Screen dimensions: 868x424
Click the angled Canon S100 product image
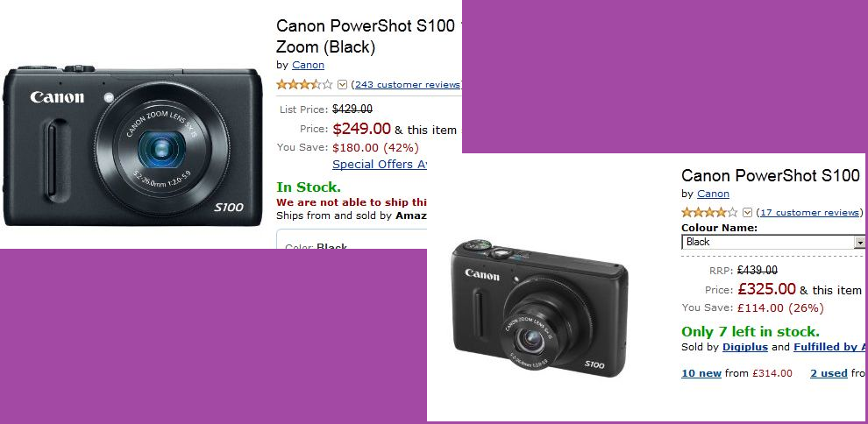[540, 308]
